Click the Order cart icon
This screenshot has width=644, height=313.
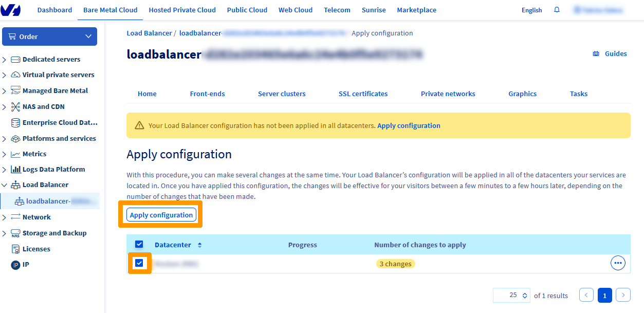[12, 36]
